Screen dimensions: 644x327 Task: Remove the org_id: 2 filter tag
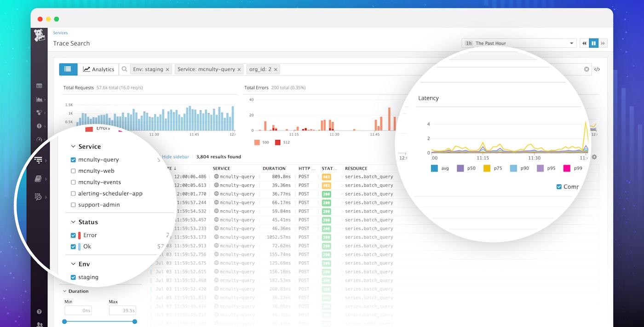coord(275,69)
